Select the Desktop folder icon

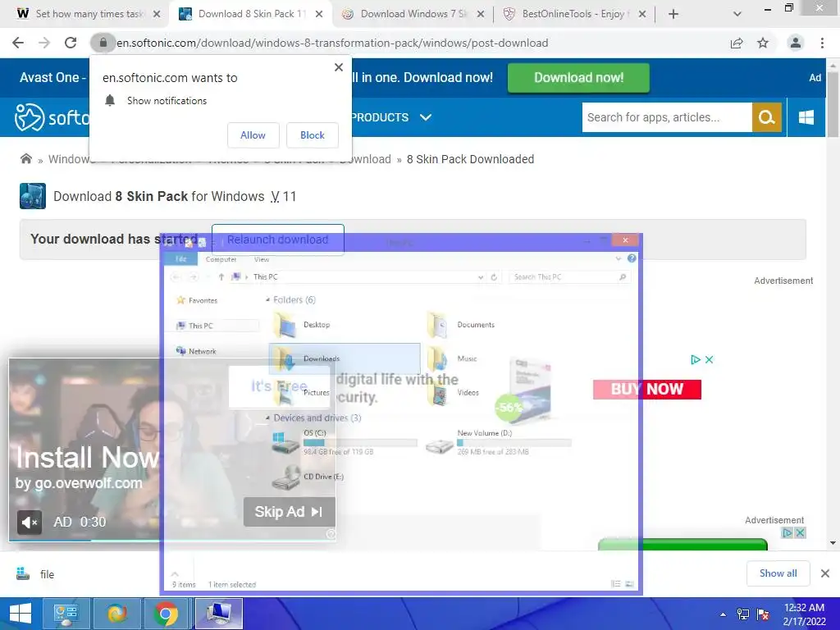(x=285, y=325)
